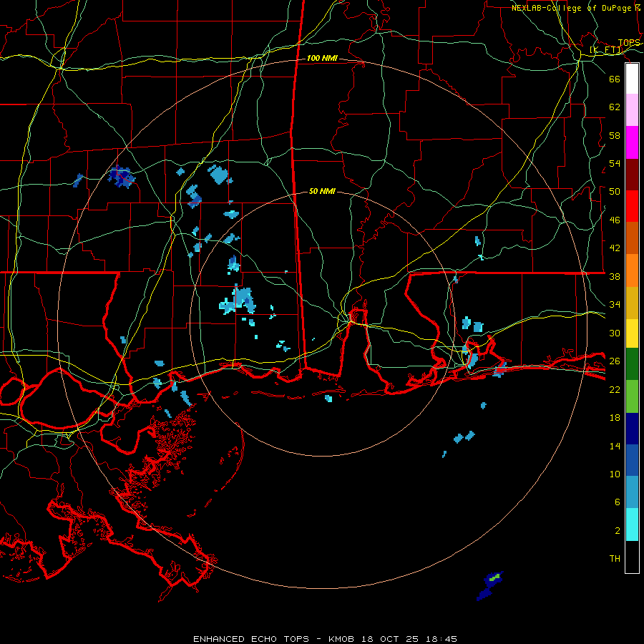The image size is (644, 644).
Task: Click the navy blue legend swatch
Action: pos(632,429)
